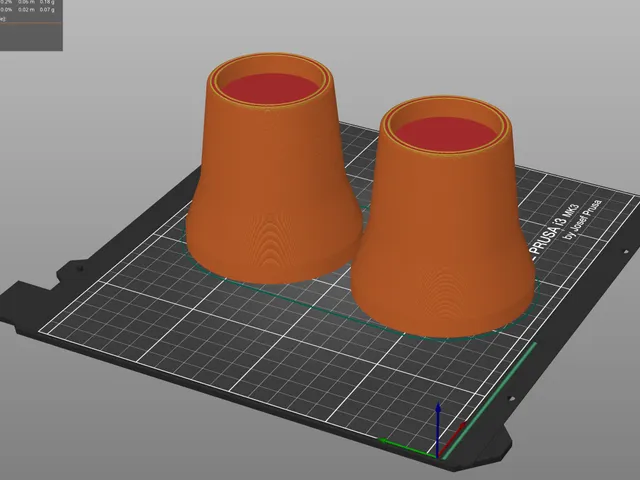Viewport: 640px width, 480px height.
Task: Click the red X axis arrow
Action: 452,439
